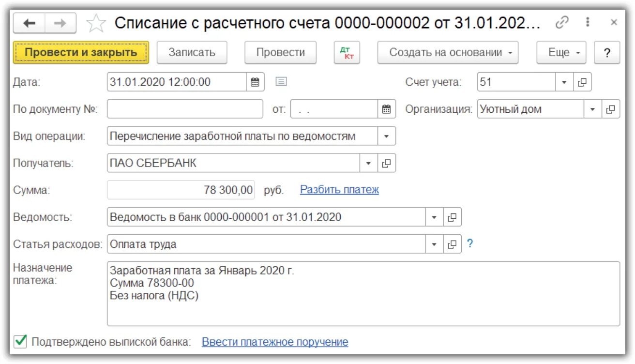Open the three-dot window menu
635x364 pixels.
588,22
